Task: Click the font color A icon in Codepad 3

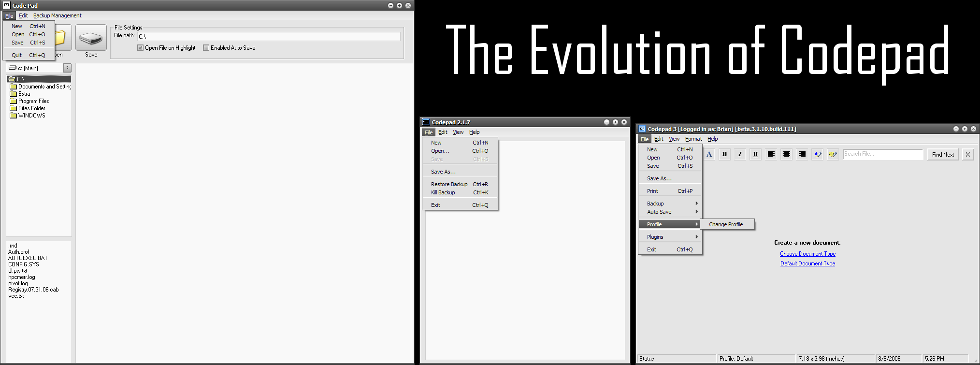Action: 709,154
